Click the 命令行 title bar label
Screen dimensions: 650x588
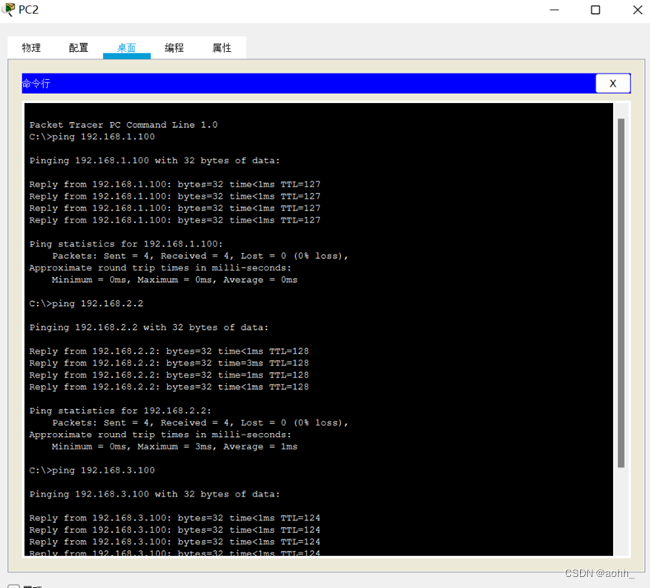(x=36, y=83)
